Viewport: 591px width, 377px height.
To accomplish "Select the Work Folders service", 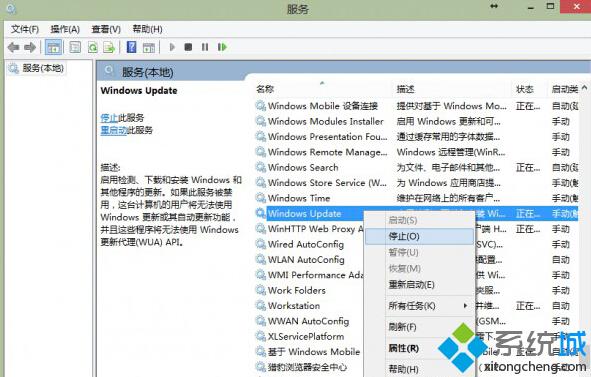I will [x=297, y=290].
